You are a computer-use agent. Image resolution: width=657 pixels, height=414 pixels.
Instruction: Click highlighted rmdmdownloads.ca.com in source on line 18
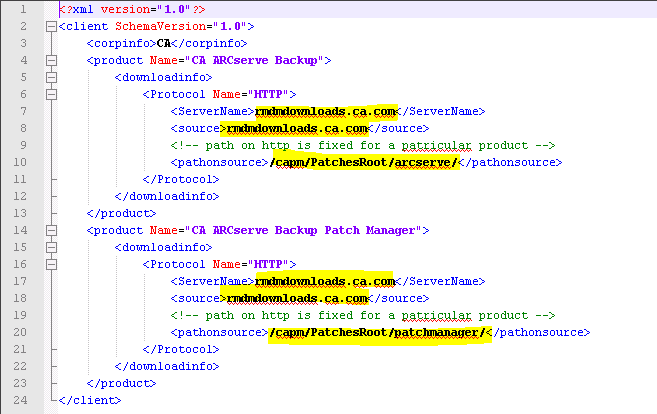pyautogui.click(x=297, y=298)
